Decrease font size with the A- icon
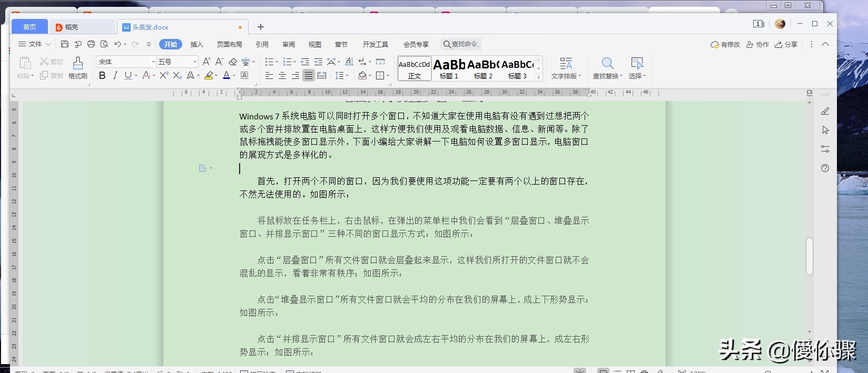The height and width of the screenshot is (373, 868). coord(220,62)
